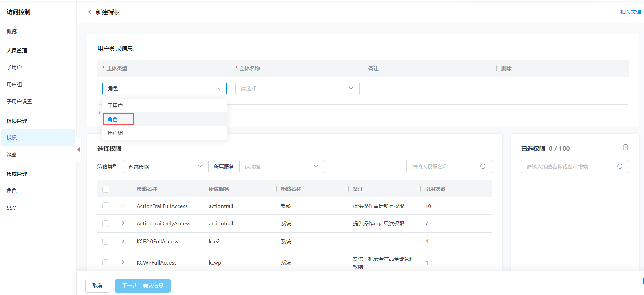Open the 主体名称 dropdown
644x295 pixels.
[297, 88]
